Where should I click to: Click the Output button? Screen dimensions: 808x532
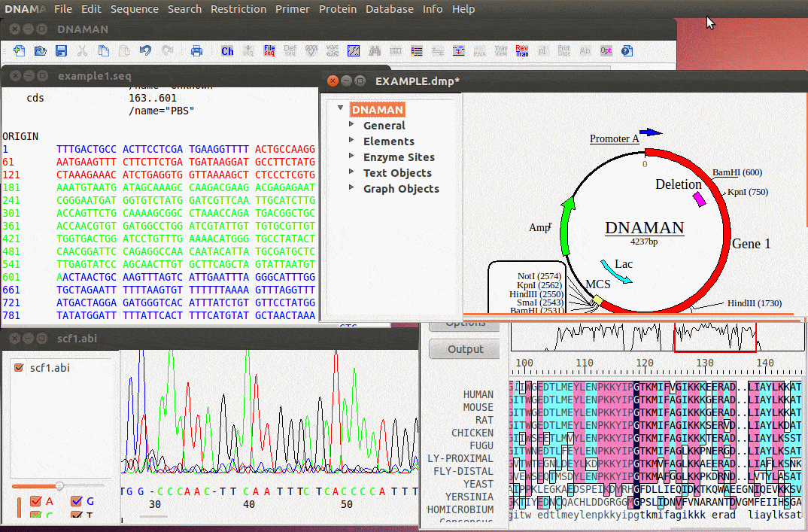463,348
